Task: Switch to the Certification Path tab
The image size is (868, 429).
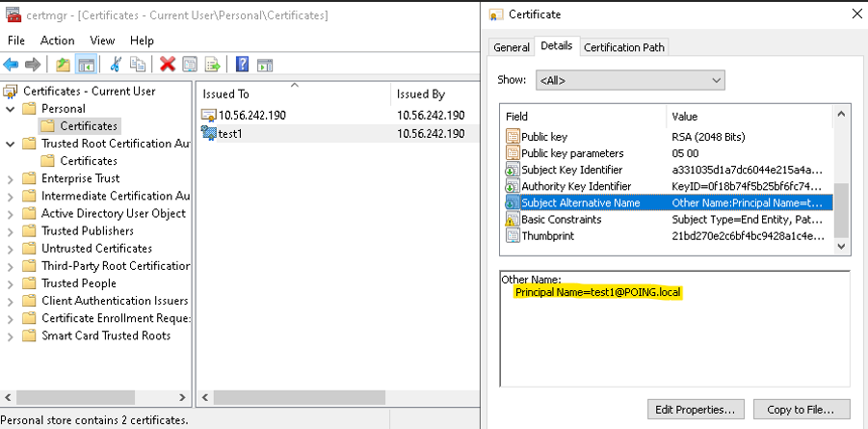Action: click(x=624, y=47)
